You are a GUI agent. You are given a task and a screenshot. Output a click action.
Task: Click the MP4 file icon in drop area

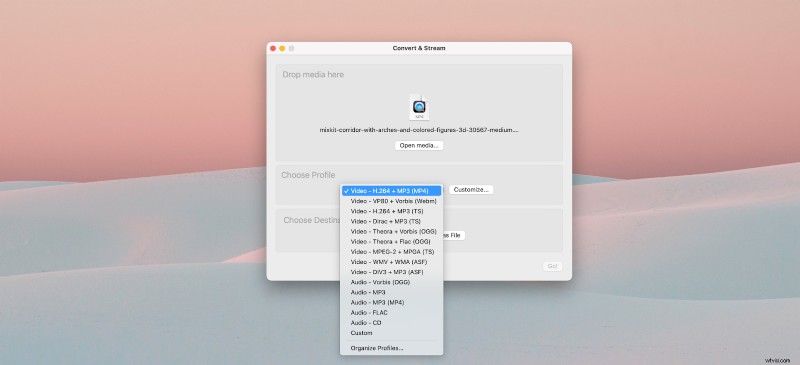click(x=419, y=108)
